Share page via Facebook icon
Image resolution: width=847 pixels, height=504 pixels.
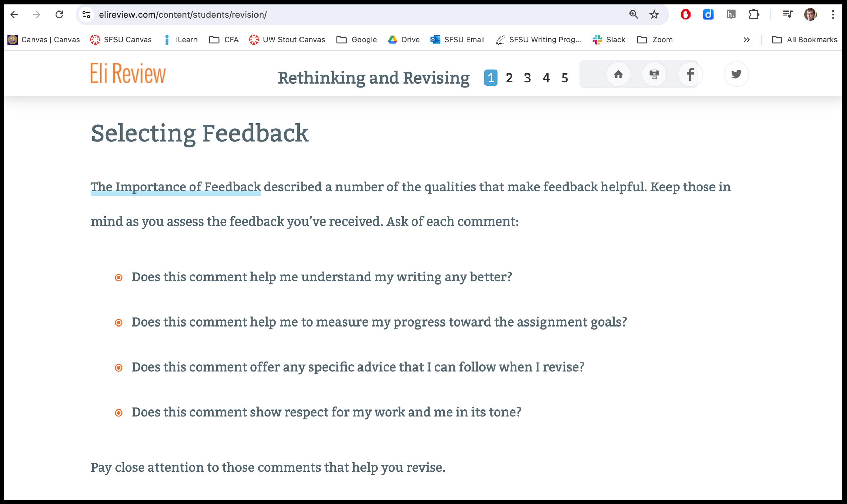point(690,75)
